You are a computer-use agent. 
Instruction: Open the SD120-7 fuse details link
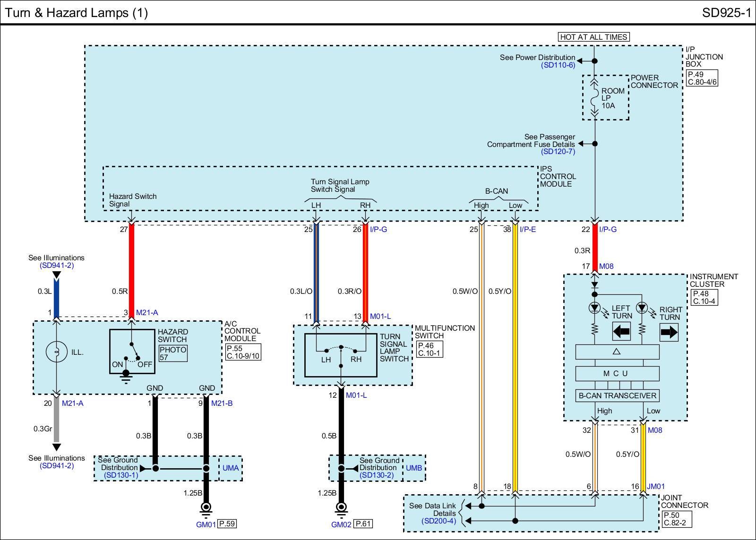(x=558, y=151)
